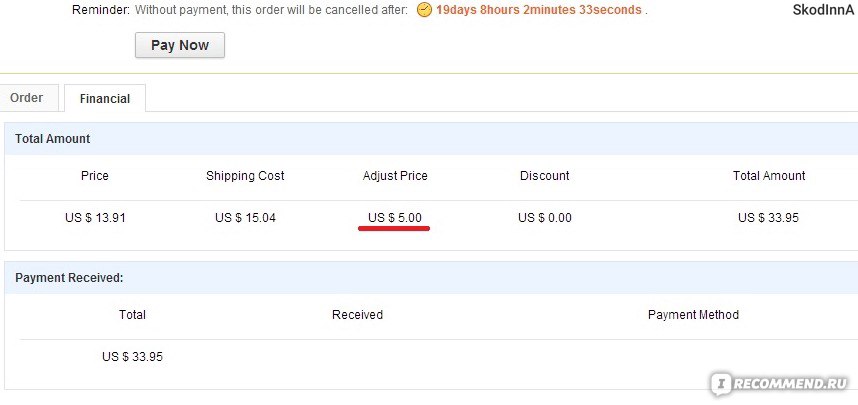The height and width of the screenshot is (405, 858).
Task: Click the Price column heading
Action: click(x=95, y=176)
